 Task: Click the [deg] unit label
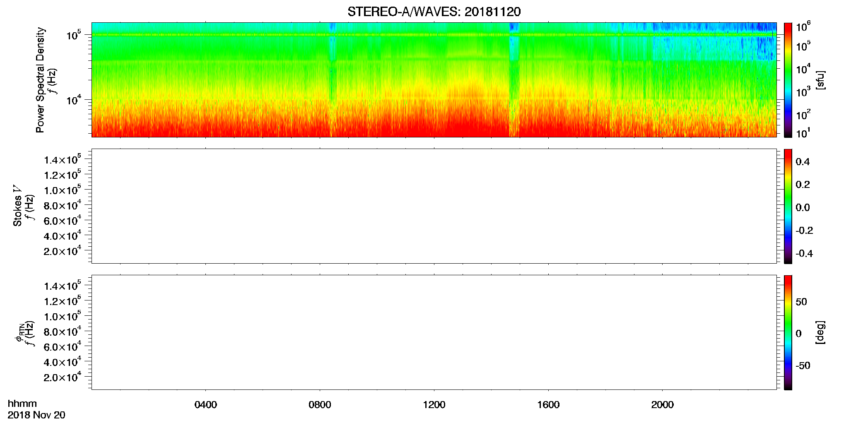820,332
